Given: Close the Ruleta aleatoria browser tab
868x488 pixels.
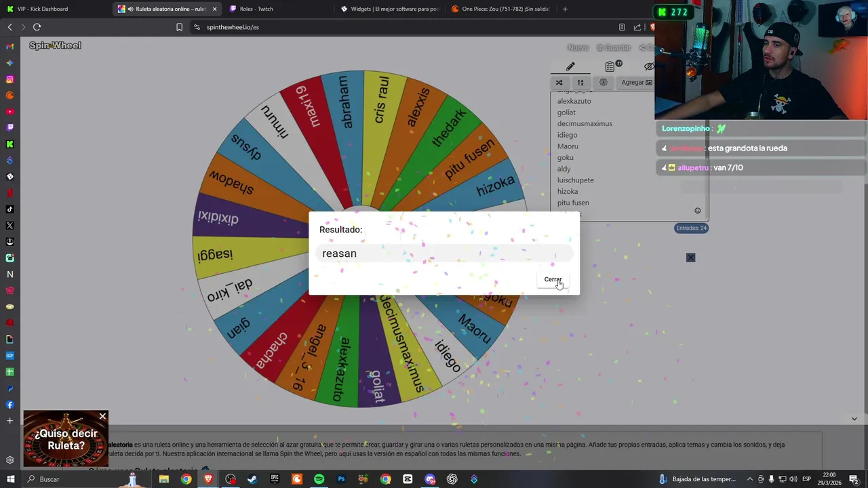Looking at the screenshot, I should pyautogui.click(x=215, y=9).
